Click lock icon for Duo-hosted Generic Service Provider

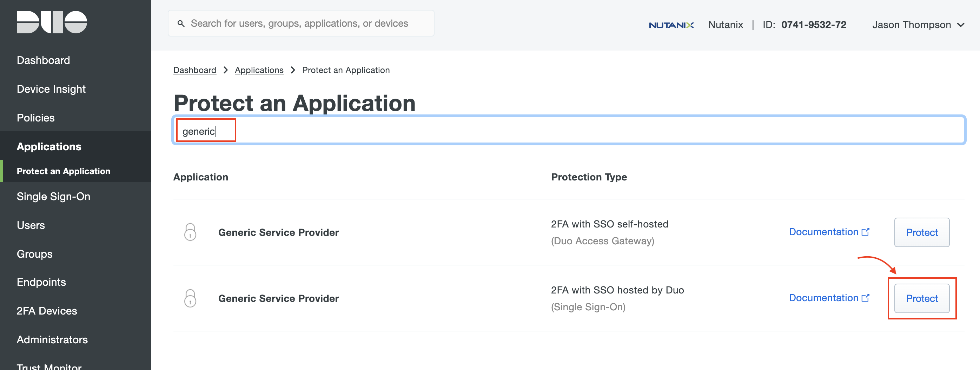pos(190,298)
